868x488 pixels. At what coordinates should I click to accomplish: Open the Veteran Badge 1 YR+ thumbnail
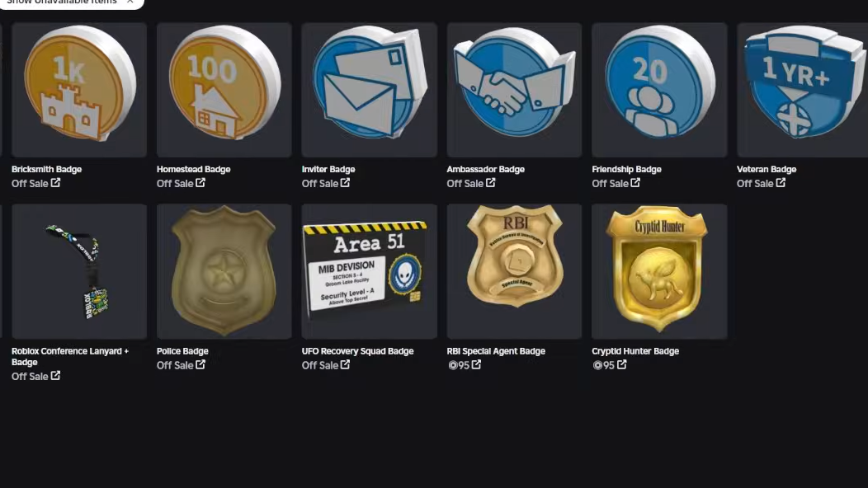tap(802, 90)
